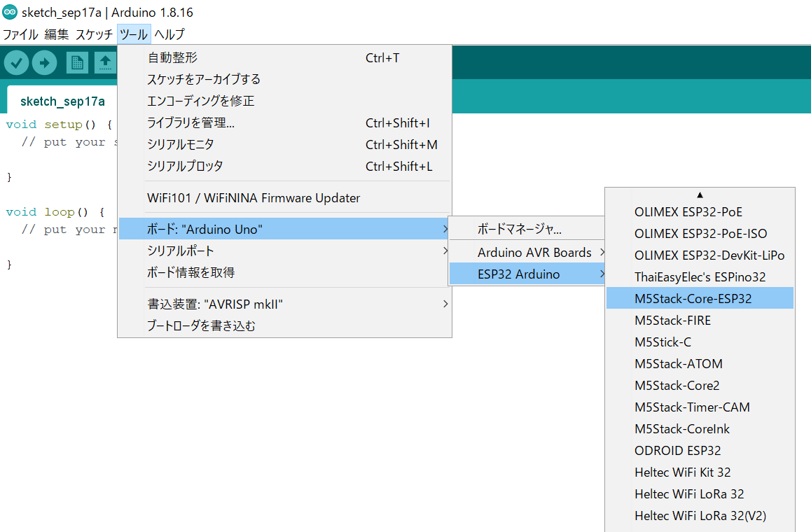Select ODROID ESP32 board

tap(700, 451)
